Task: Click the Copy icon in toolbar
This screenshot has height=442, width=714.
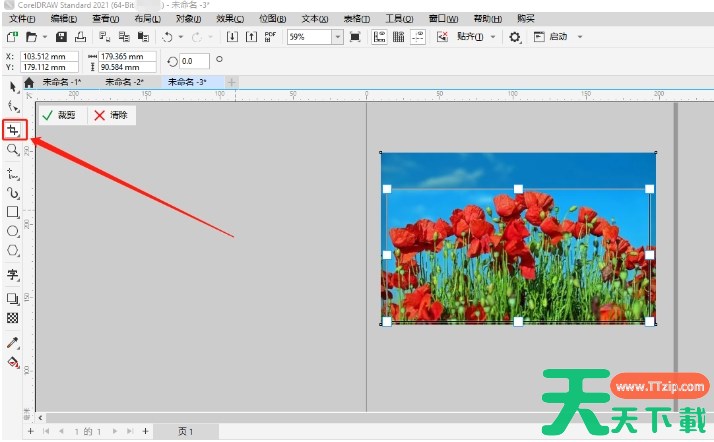Action: [124, 37]
